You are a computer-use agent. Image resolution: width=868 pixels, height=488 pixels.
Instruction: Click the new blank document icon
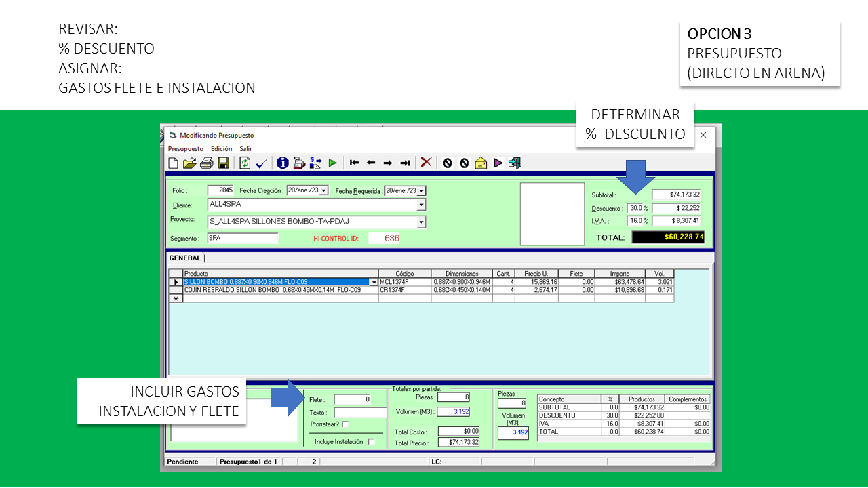[x=174, y=163]
